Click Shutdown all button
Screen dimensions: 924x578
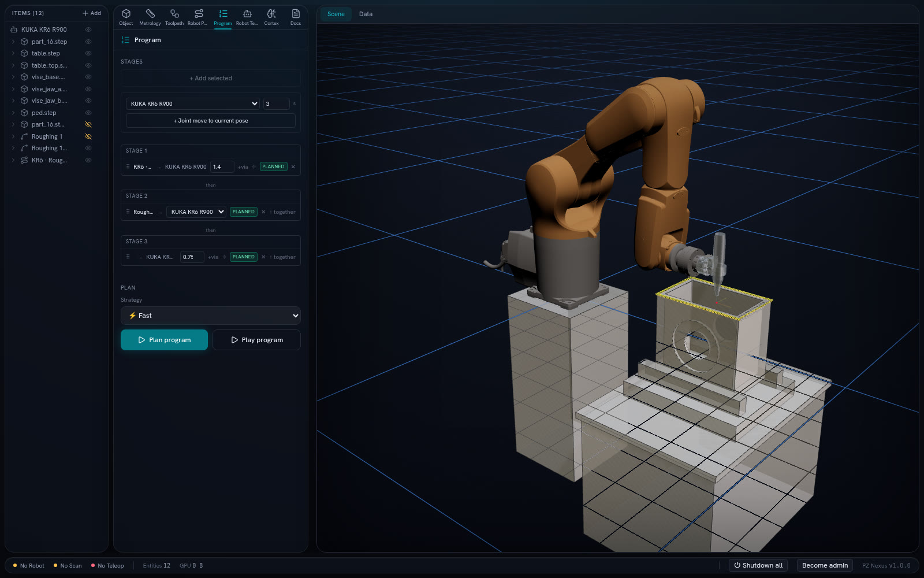pos(758,565)
